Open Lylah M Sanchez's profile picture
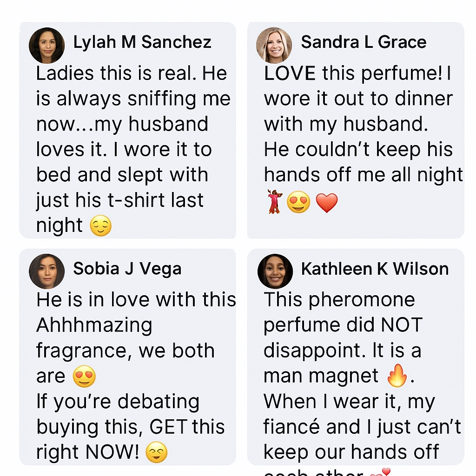 pos(46,45)
